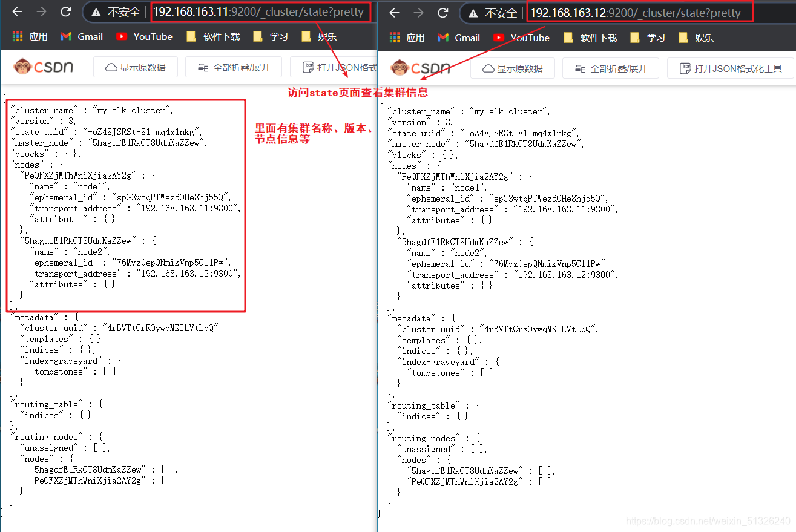796x532 pixels.
Task: Click "version" : 3 line in right JSON
Action: (420, 122)
